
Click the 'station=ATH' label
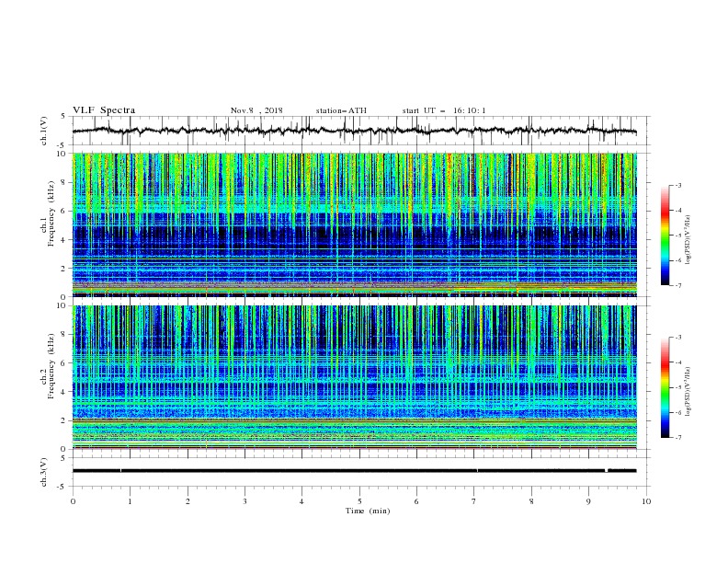coord(341,110)
